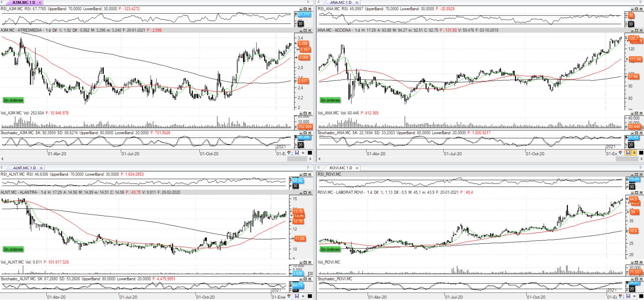644x300 pixels.
Task: Select the ANA.MC 1 D tab
Action: 340,2
